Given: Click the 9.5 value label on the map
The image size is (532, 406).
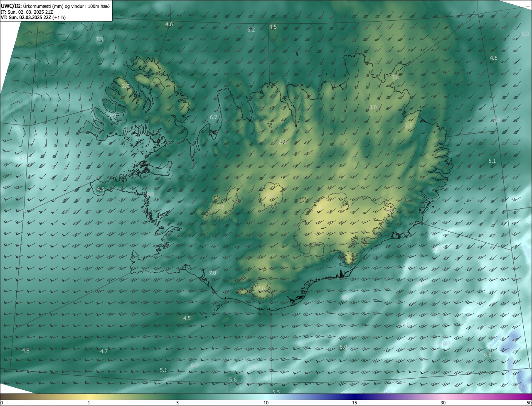Looking at the screenshot, I should point(23,159).
